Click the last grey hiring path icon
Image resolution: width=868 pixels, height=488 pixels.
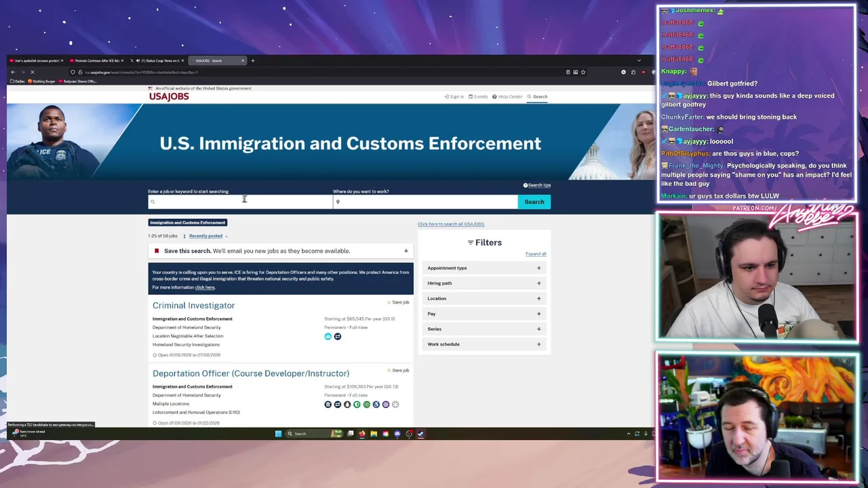pyautogui.click(x=395, y=405)
